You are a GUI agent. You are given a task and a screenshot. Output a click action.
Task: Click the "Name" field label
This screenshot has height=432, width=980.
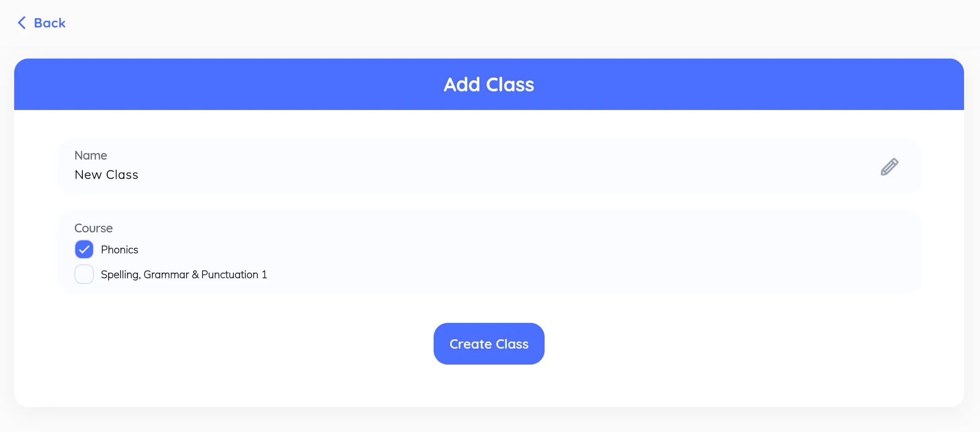click(x=91, y=155)
